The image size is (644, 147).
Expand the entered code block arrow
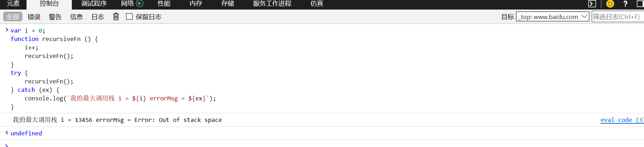[7, 30]
